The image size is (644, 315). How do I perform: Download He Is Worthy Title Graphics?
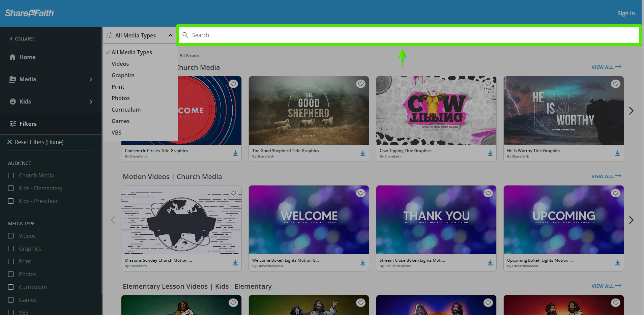[x=618, y=153]
